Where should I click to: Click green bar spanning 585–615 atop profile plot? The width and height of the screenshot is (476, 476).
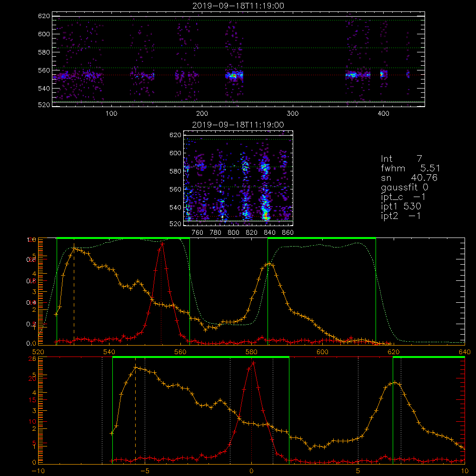[322, 238]
